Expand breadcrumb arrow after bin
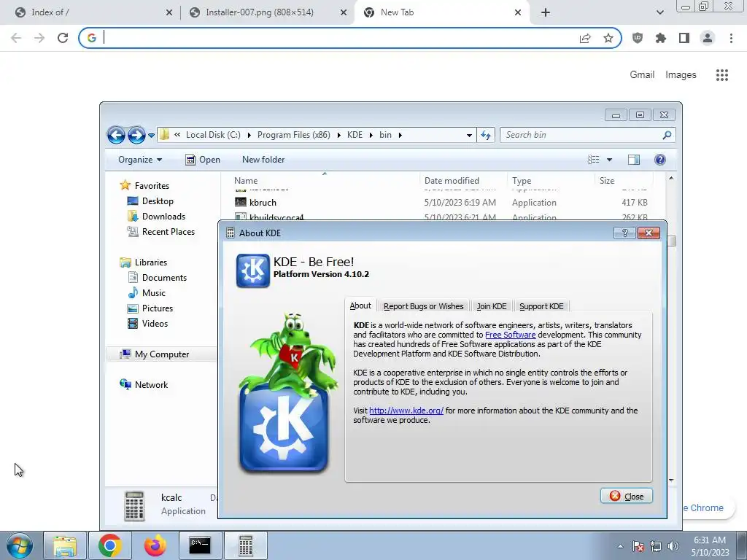 pyautogui.click(x=400, y=135)
